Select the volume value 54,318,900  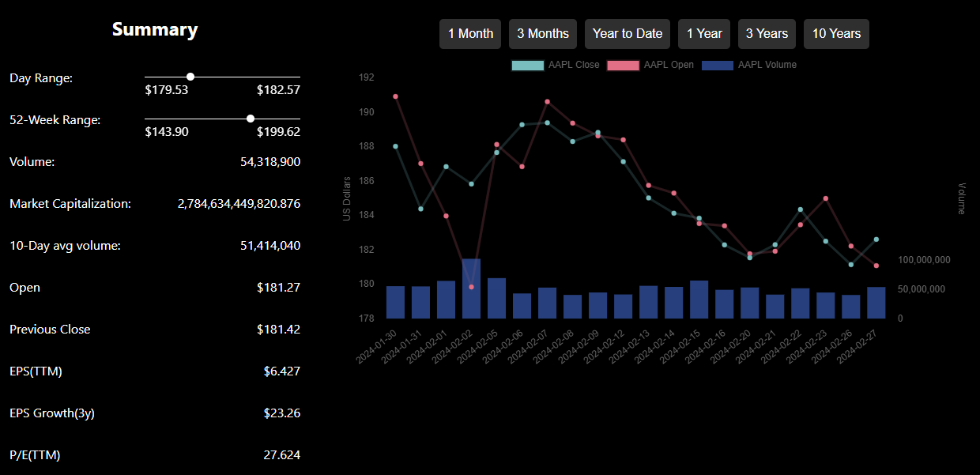point(270,162)
